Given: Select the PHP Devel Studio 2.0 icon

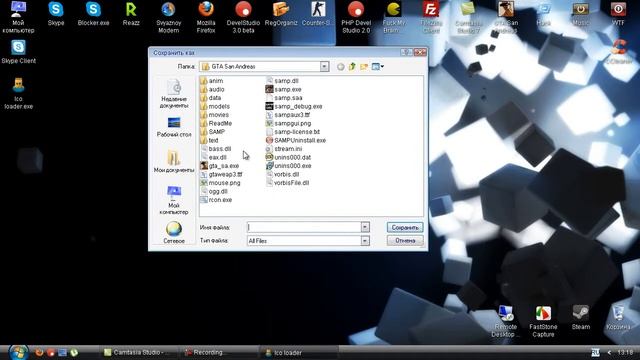Looking at the screenshot, I should click(x=356, y=17).
